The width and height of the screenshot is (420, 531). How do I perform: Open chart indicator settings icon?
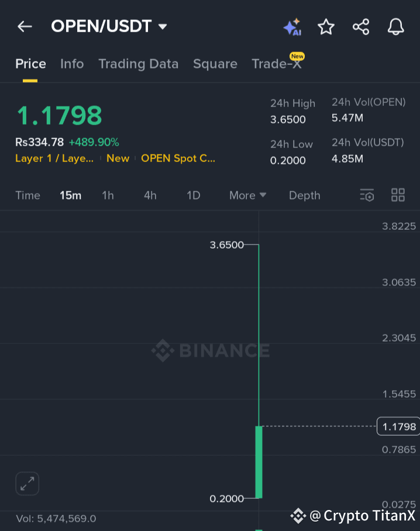(367, 195)
